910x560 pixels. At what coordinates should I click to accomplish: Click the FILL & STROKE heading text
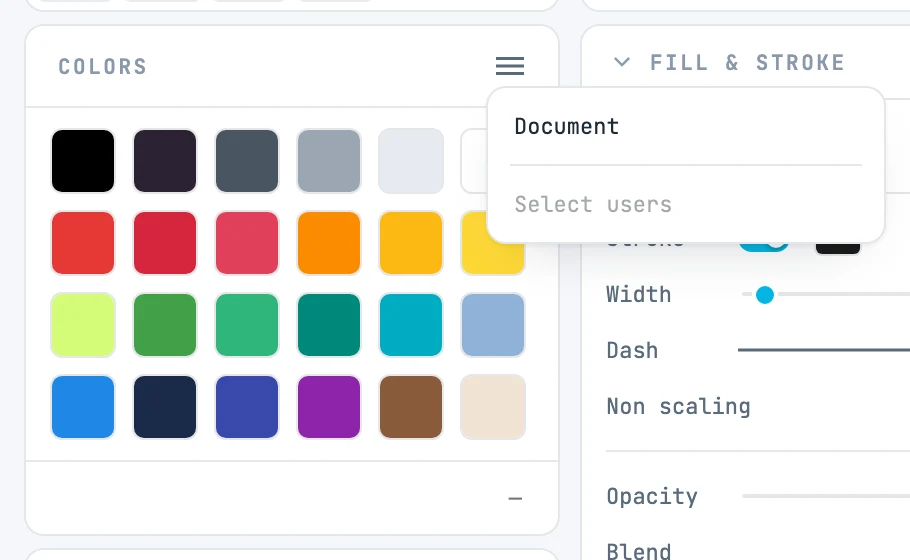tap(747, 62)
